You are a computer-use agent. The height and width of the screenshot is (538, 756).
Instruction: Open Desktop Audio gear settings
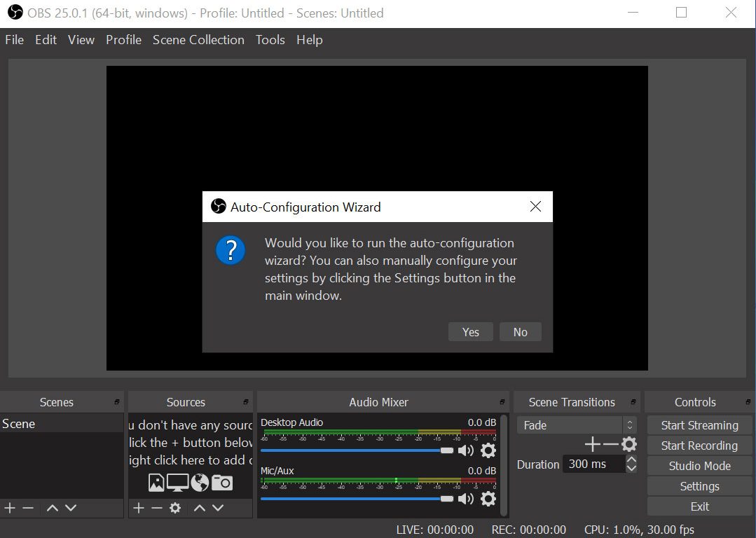488,450
